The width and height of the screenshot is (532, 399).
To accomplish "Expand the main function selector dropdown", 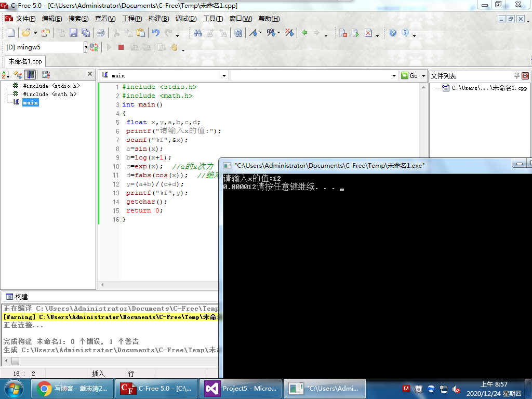I will click(x=224, y=76).
